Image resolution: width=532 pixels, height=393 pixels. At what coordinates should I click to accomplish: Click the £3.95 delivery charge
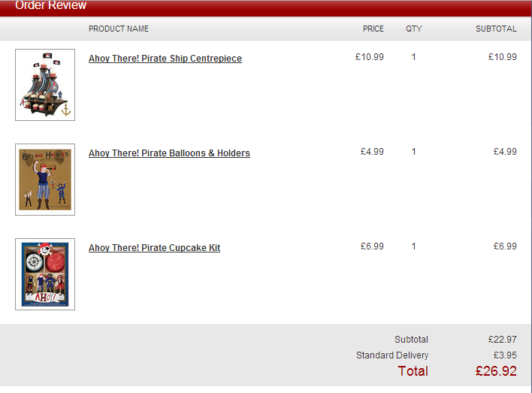(505, 355)
